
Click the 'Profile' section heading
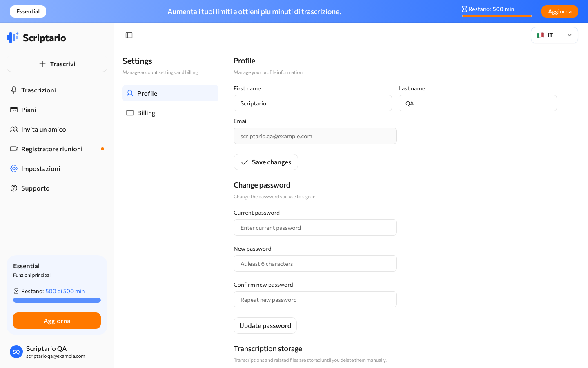[244, 61]
